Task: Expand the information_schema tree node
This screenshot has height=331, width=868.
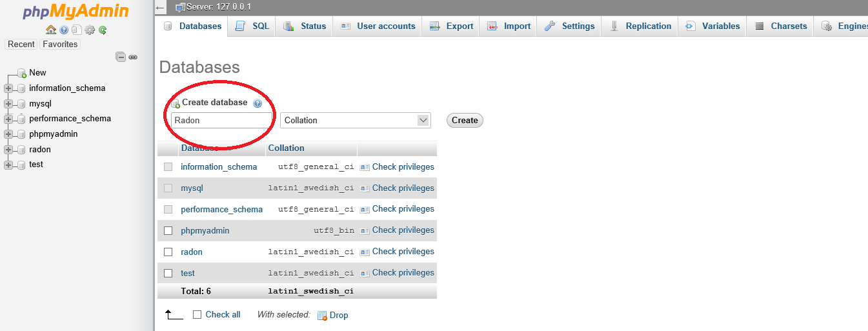Action: 8,88
